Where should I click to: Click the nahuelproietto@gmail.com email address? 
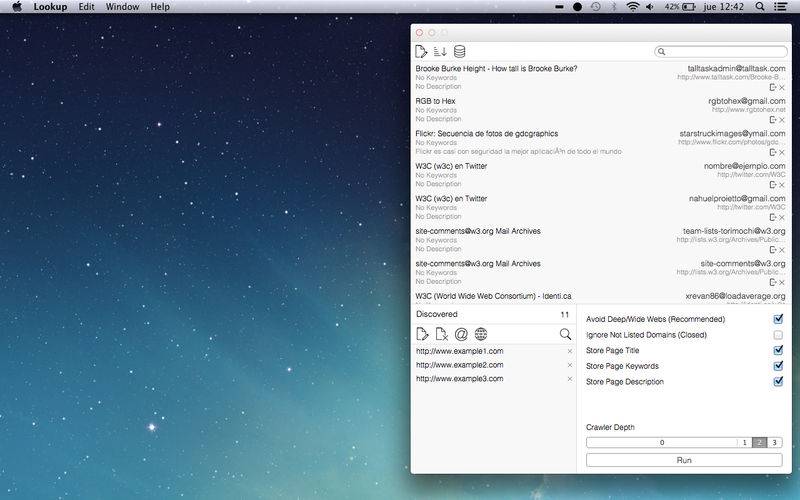point(737,198)
